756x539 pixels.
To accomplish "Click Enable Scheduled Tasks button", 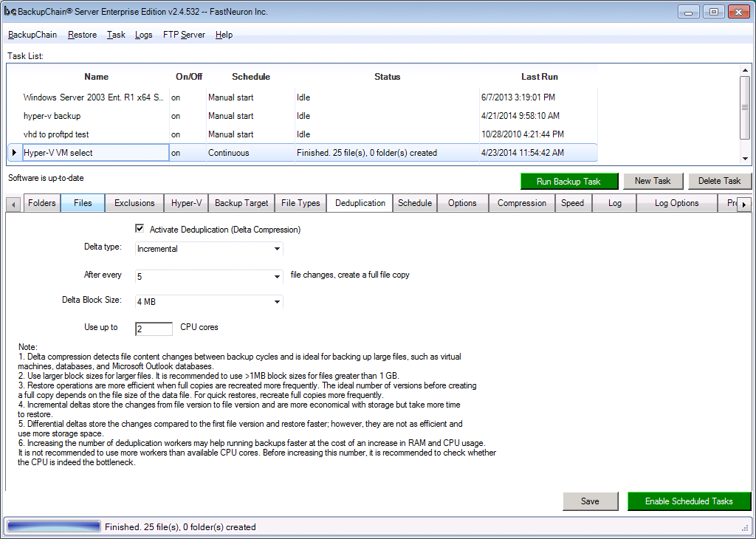I will tap(689, 501).
